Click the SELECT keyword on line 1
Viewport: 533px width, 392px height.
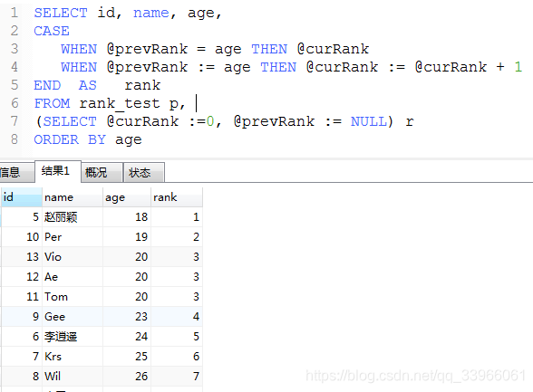point(61,13)
